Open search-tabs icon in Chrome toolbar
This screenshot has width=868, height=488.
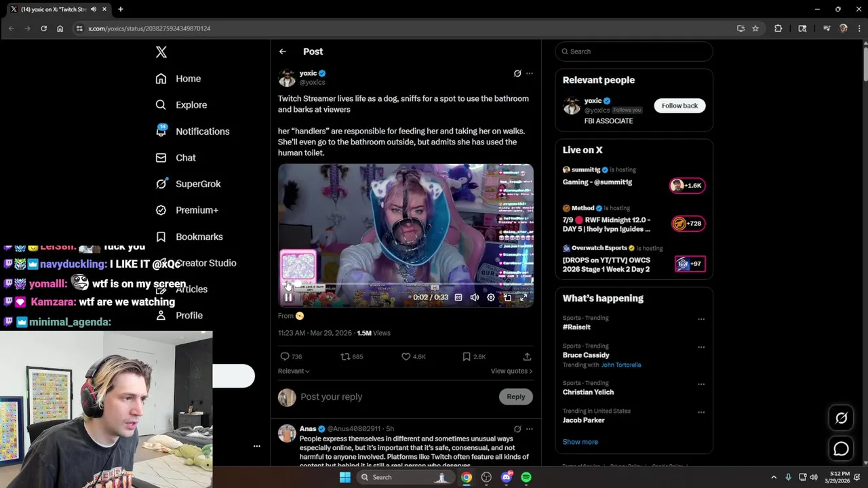[802, 28]
